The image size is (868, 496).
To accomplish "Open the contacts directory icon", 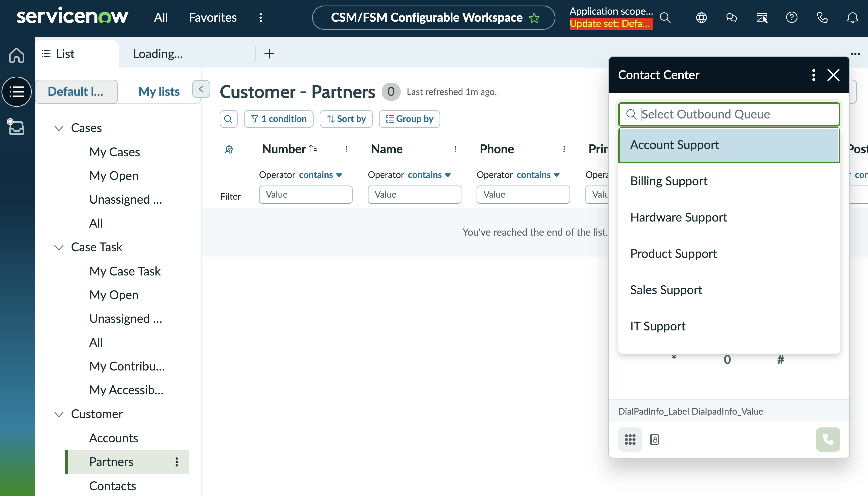I will 654,440.
